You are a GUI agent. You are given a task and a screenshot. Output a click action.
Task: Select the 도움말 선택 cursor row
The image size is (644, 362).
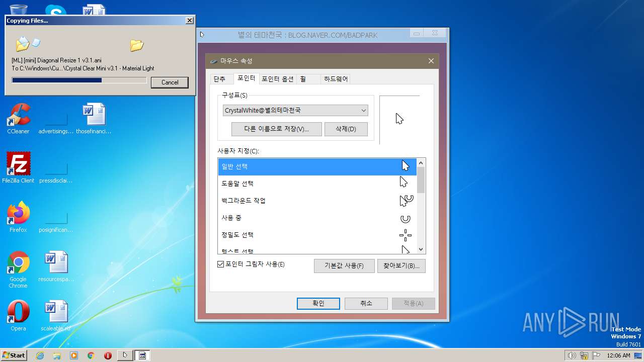pos(317,184)
